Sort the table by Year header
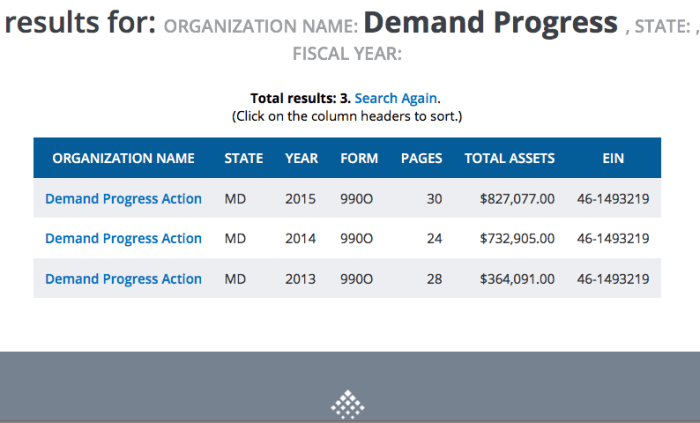This screenshot has height=423, width=700. coord(301,158)
